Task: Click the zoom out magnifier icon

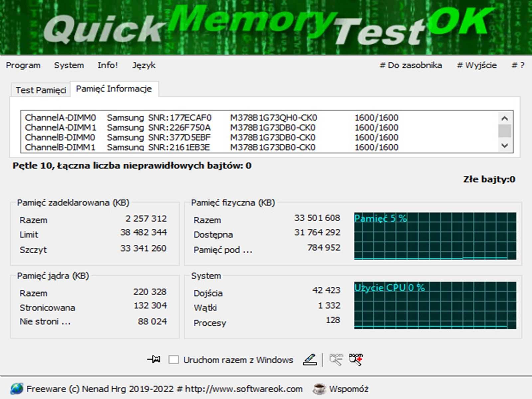Action: (336, 359)
